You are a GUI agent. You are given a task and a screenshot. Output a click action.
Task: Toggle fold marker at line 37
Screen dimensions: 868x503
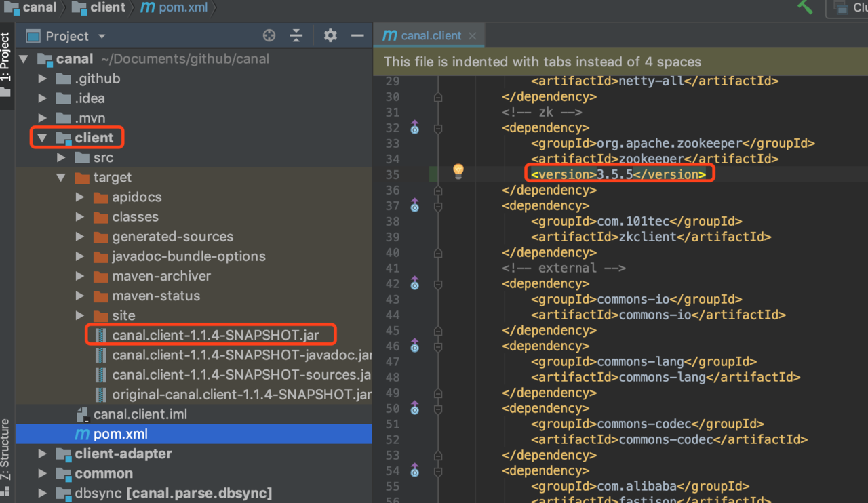click(438, 206)
